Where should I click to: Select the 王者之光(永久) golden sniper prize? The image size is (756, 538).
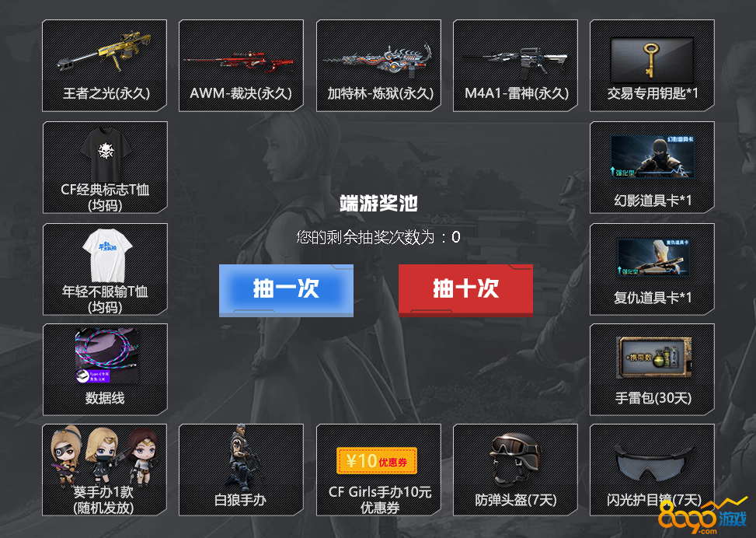point(105,65)
